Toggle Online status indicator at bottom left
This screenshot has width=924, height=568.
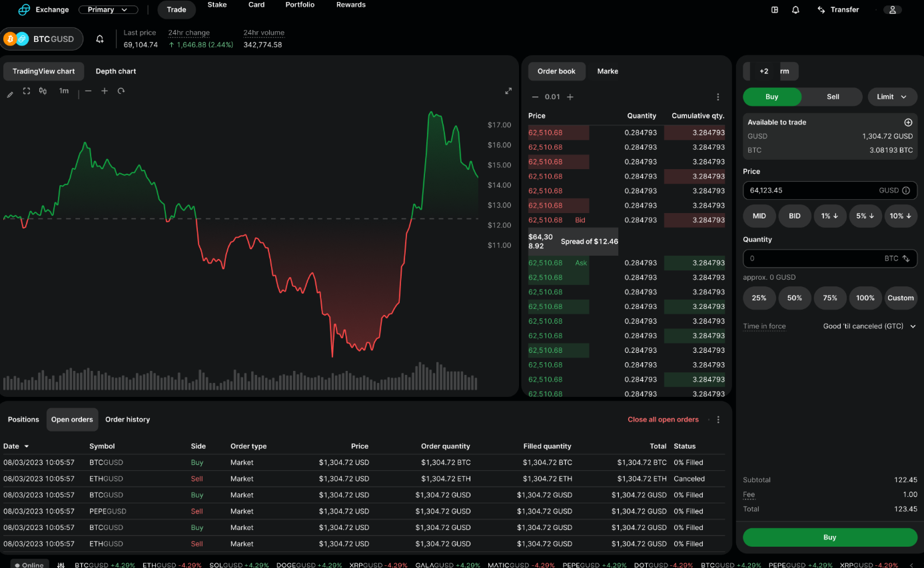[29, 563]
